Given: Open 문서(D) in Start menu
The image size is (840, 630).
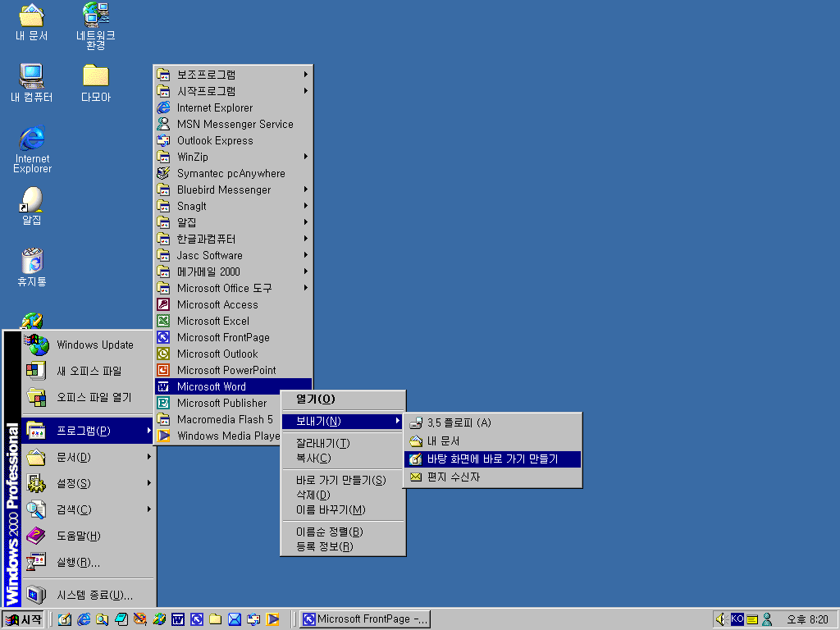Looking at the screenshot, I should [x=89, y=458].
